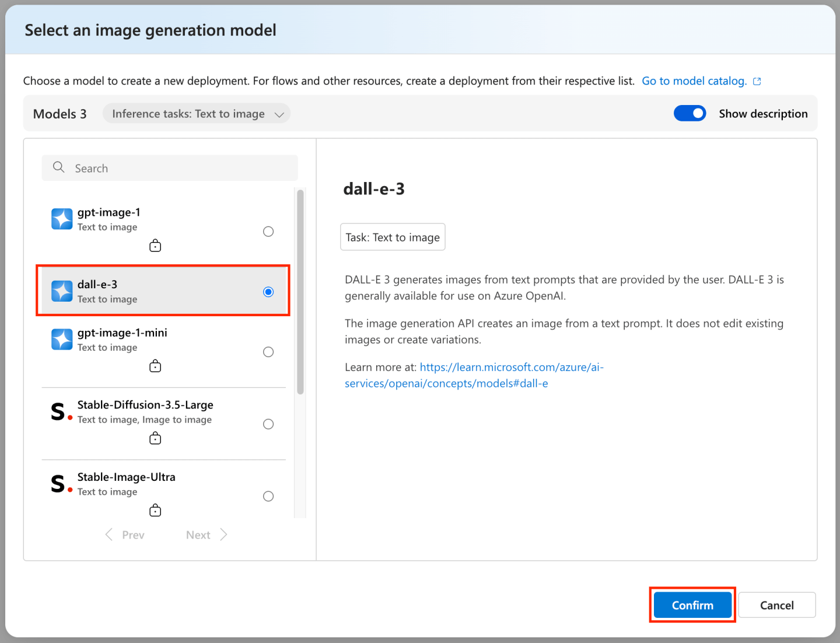Click the lock icon under Stable-Image-Ultra
The width and height of the screenshot is (840, 643).
[x=155, y=509]
